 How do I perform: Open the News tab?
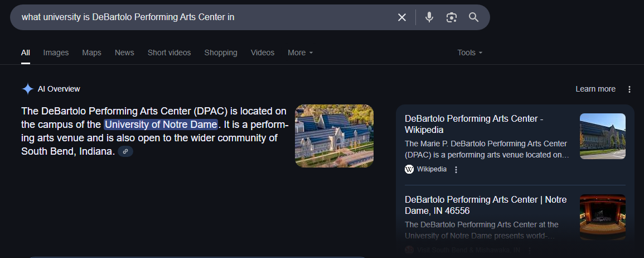pyautogui.click(x=124, y=52)
